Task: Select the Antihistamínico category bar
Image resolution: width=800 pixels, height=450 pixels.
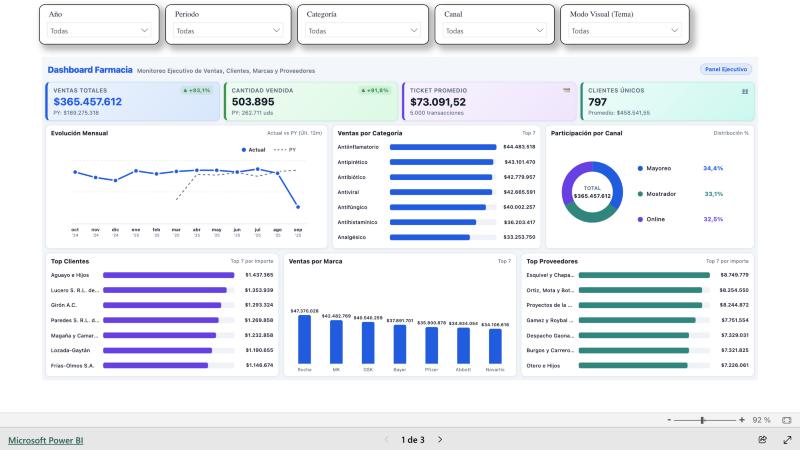Action: [433, 222]
